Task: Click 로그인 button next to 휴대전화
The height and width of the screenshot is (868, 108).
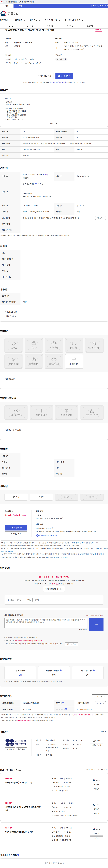Action: click(19, 600)
